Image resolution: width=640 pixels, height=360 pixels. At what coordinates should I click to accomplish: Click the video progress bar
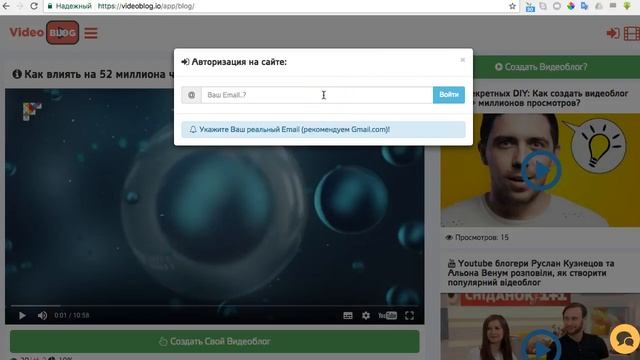[214, 305]
